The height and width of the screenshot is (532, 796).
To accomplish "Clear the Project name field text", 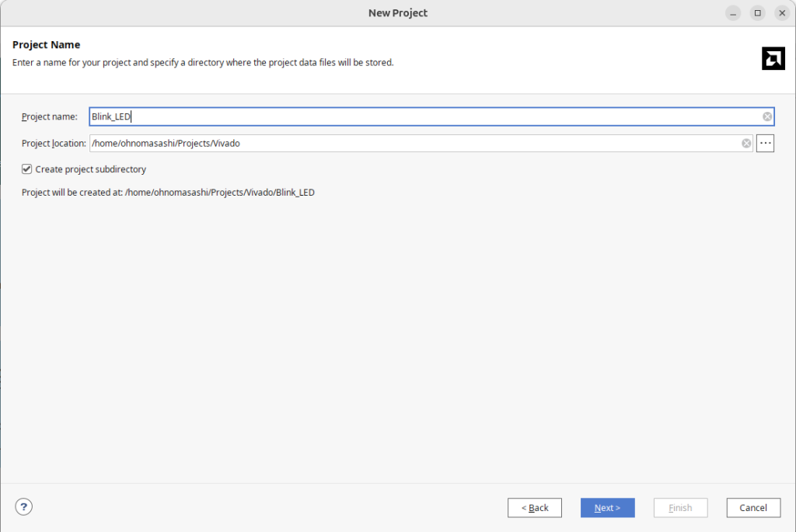I will (x=767, y=116).
